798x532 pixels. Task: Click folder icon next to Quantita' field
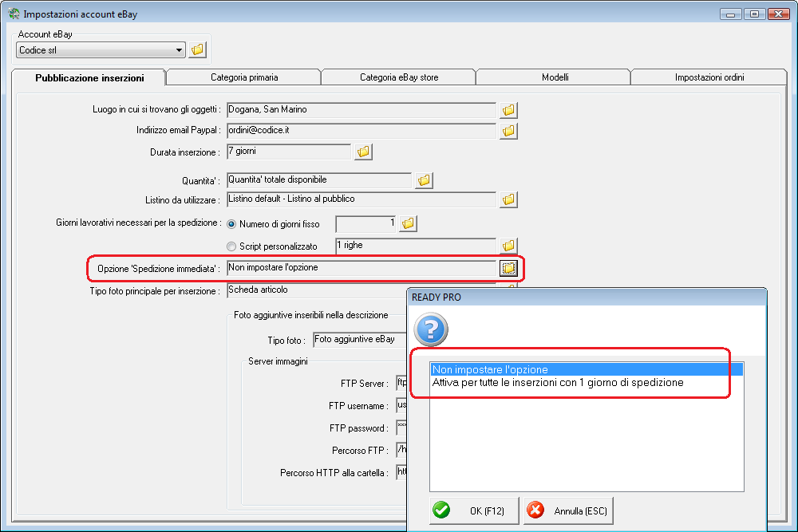[424, 180]
